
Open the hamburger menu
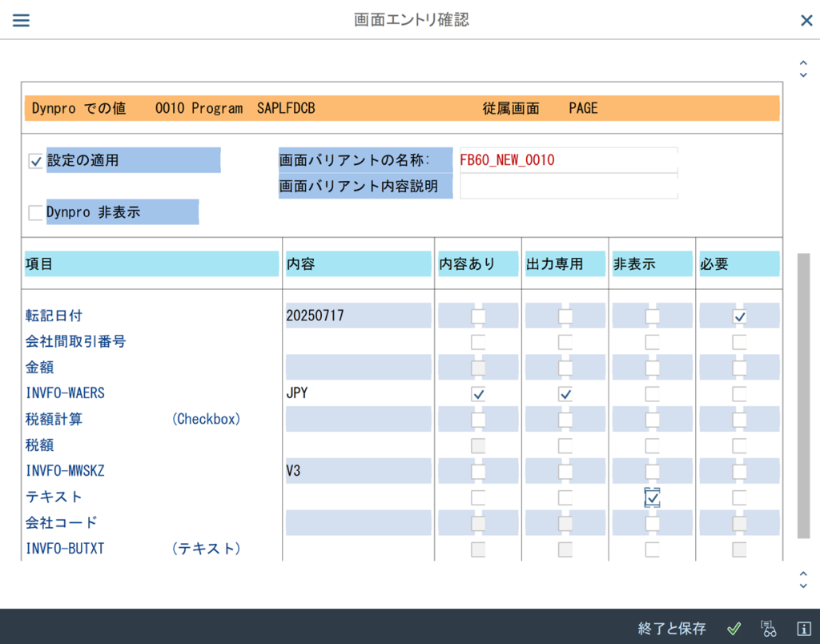[21, 20]
